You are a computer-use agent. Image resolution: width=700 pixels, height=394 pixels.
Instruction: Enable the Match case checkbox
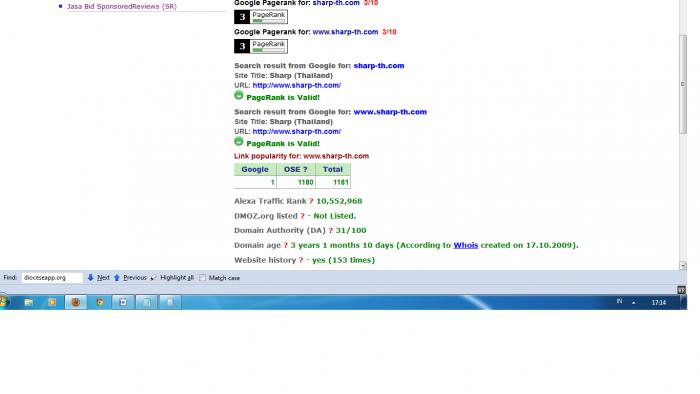203,278
